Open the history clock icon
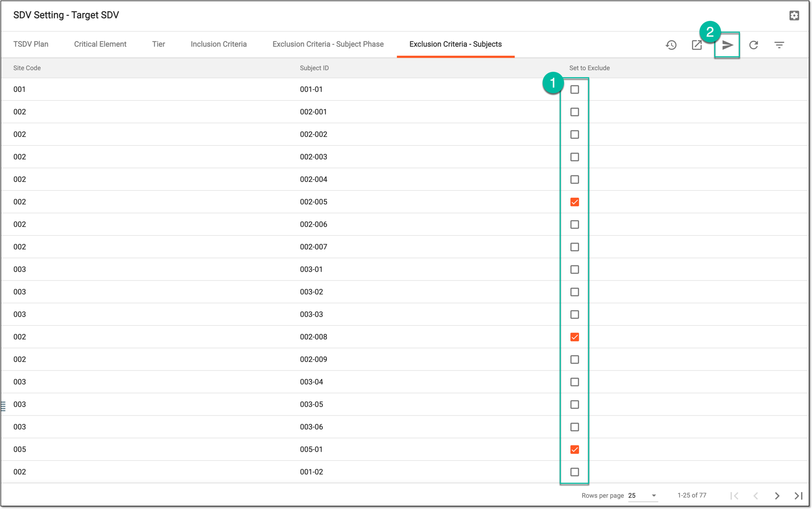The width and height of the screenshot is (812, 509). pyautogui.click(x=671, y=45)
